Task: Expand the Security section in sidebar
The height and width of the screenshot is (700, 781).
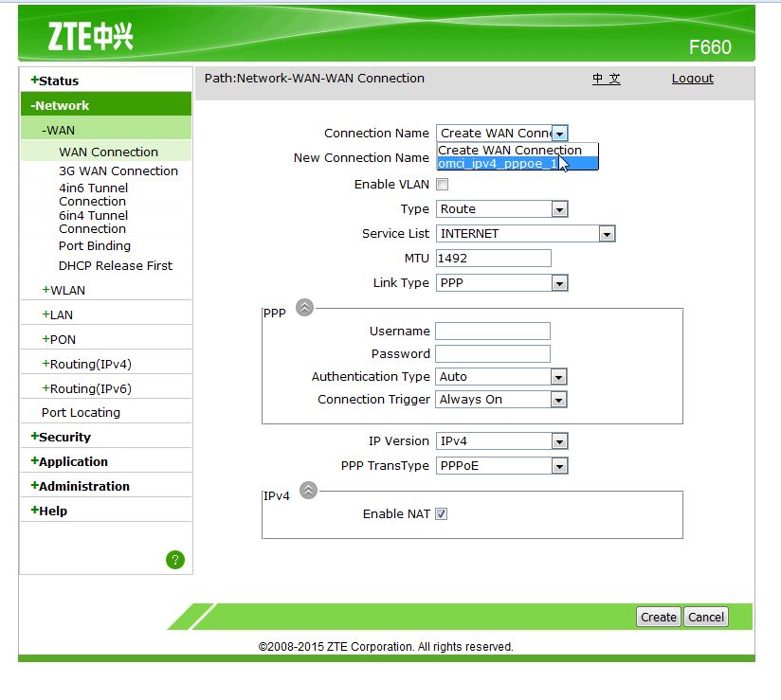Action: pyautogui.click(x=59, y=436)
